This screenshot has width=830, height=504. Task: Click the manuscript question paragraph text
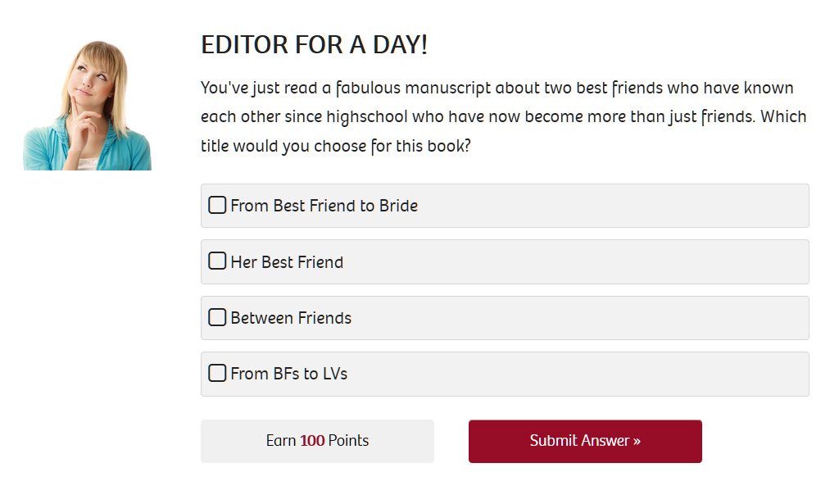pos(503,116)
